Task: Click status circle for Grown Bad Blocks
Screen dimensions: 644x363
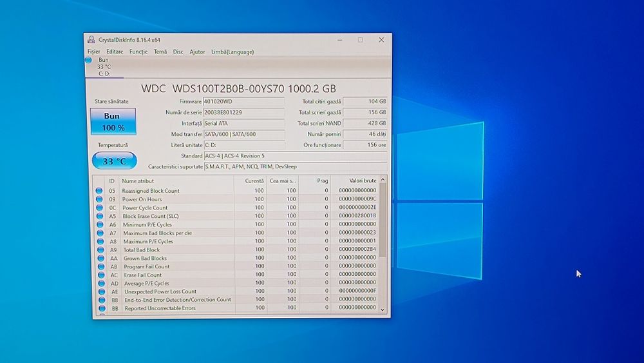Action: point(100,258)
